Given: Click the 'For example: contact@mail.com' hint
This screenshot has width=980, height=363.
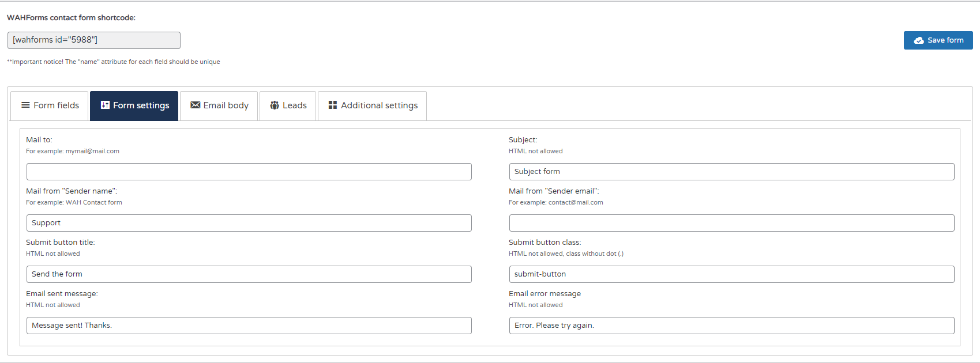Looking at the screenshot, I should coord(556,203).
